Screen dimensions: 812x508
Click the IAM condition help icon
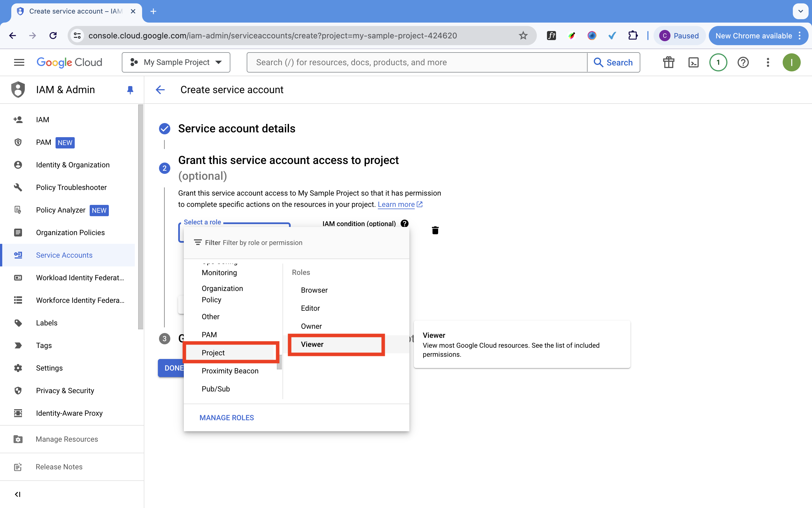coord(405,224)
